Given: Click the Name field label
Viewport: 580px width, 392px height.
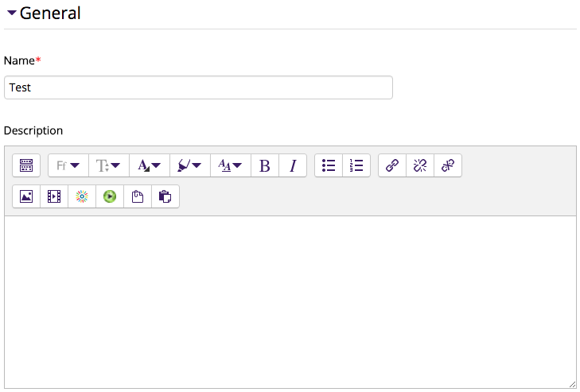Looking at the screenshot, I should click(x=19, y=60).
